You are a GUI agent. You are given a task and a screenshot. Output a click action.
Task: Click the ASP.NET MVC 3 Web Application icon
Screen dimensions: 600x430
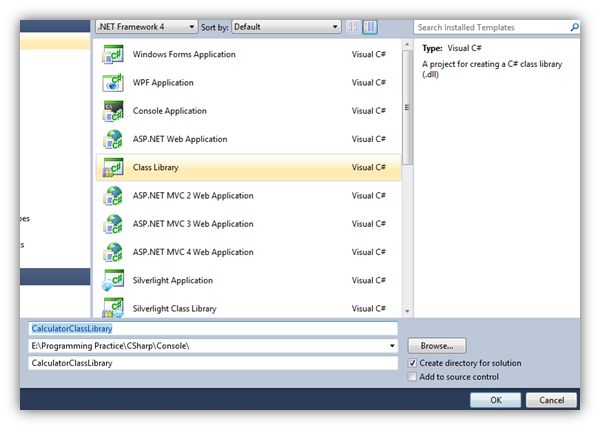point(113,224)
